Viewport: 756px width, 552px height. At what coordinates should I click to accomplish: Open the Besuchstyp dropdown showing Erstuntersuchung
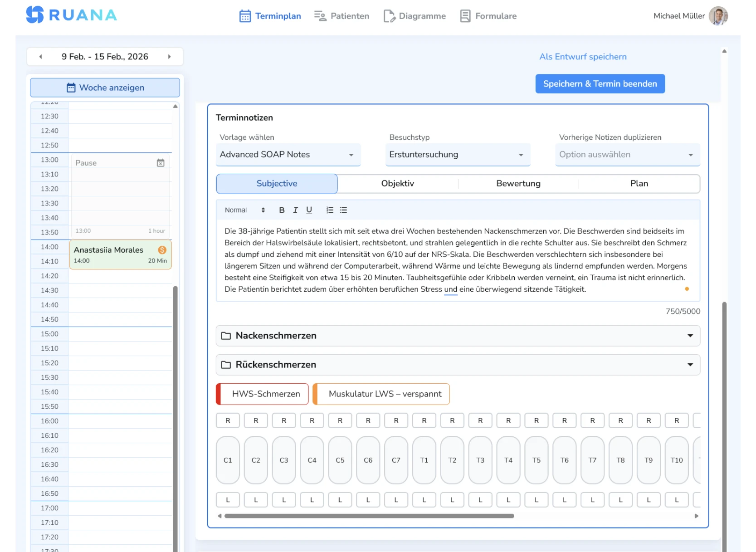click(457, 155)
